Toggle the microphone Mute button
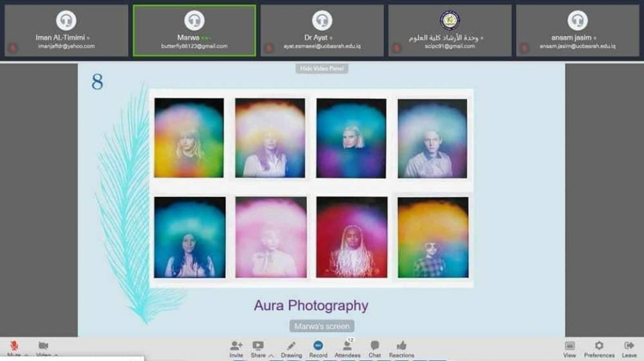 (14, 346)
